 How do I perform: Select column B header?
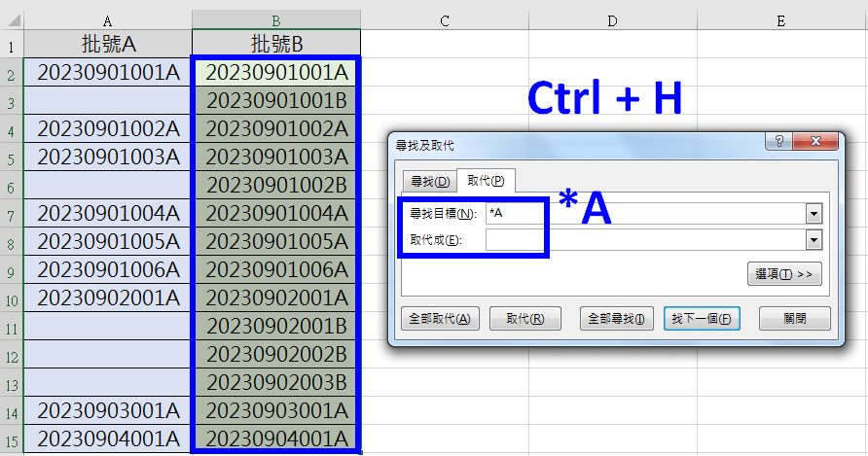click(x=276, y=20)
